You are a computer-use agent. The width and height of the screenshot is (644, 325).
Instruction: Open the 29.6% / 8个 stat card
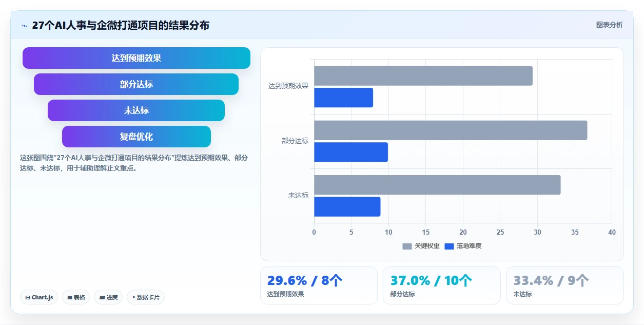coord(319,285)
